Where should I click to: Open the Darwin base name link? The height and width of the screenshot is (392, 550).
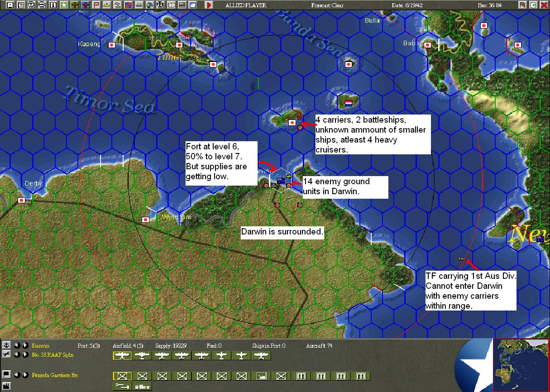point(41,345)
